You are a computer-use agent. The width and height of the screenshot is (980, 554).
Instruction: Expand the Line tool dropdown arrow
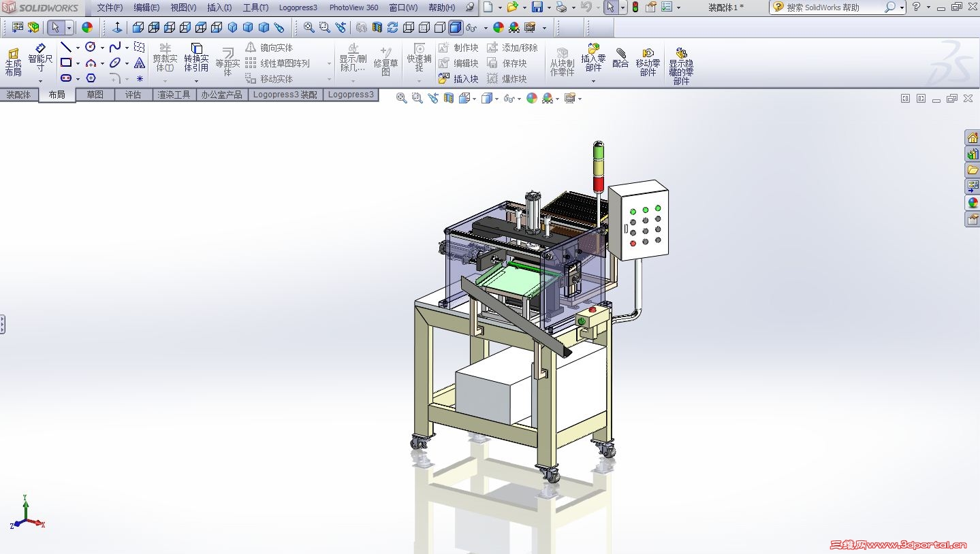tap(77, 48)
